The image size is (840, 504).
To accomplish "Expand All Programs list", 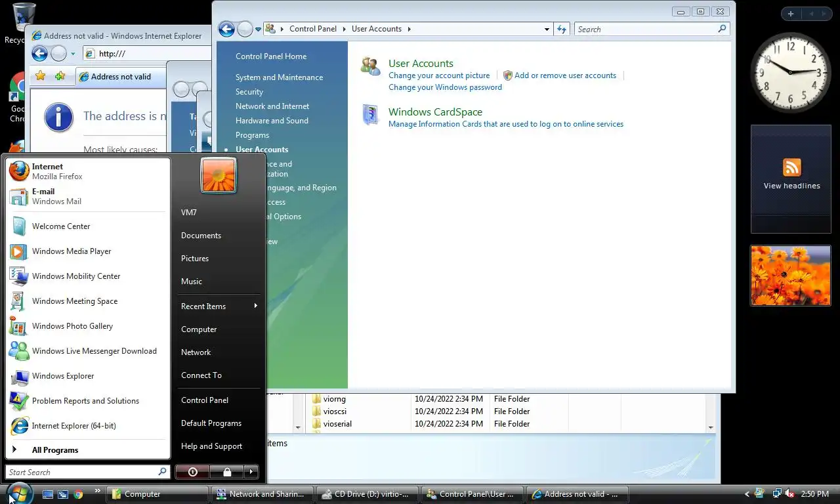I will coord(88,450).
